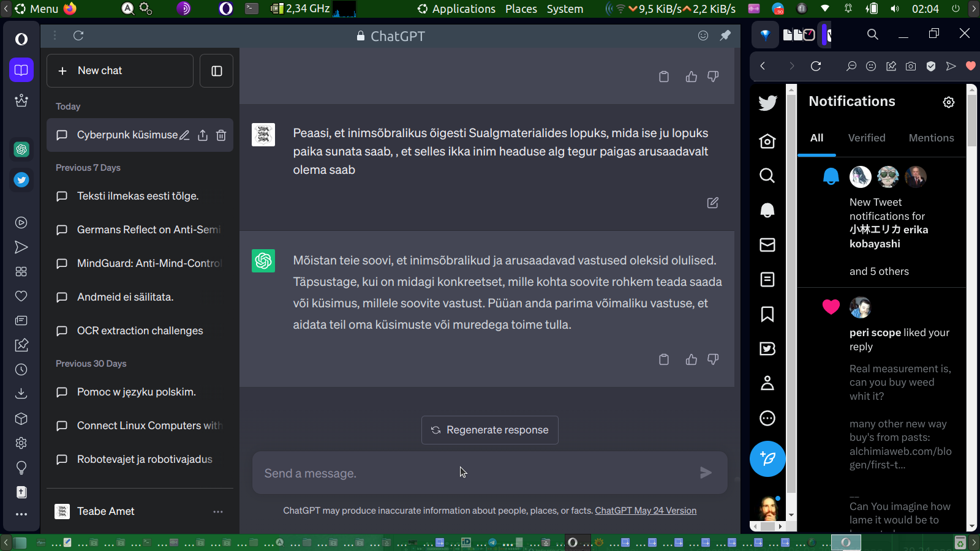Open Twitter Bookmarks icon
The height and width of the screenshot is (551, 980).
pyautogui.click(x=767, y=314)
